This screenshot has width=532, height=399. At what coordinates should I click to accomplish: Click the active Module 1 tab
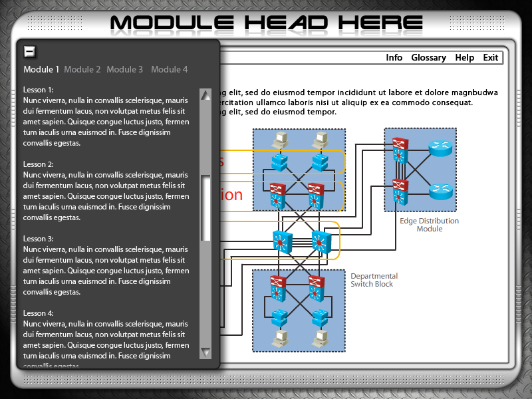[x=41, y=69]
